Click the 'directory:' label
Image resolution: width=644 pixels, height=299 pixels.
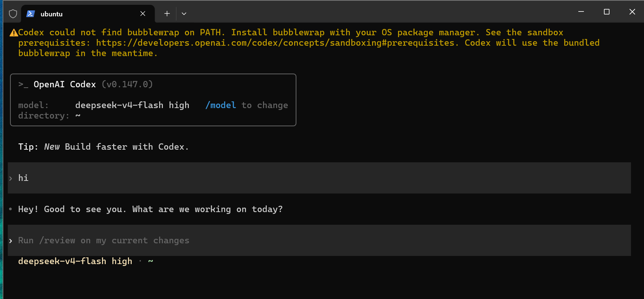(44, 116)
